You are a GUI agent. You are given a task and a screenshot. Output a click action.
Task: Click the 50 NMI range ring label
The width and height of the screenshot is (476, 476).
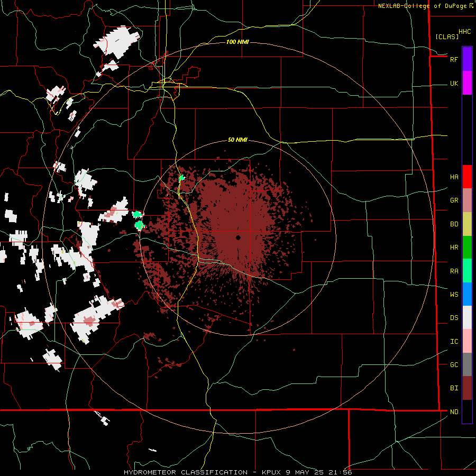tap(237, 140)
